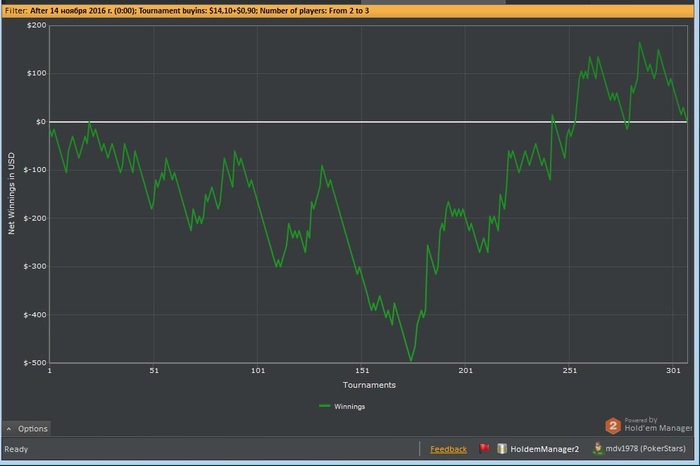
Task: Select the mdv1978 (PokerStars) player icon
Action: point(598,448)
